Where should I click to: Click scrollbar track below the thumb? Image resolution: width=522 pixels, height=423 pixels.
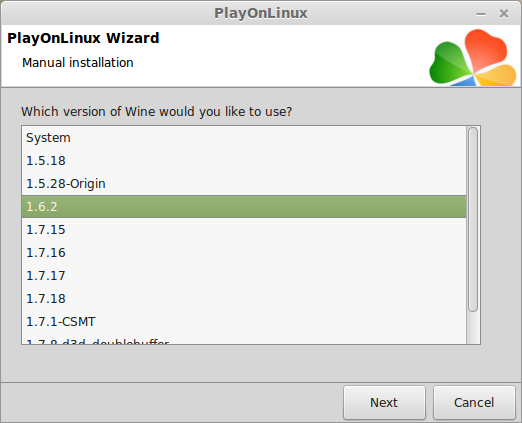tap(473, 328)
